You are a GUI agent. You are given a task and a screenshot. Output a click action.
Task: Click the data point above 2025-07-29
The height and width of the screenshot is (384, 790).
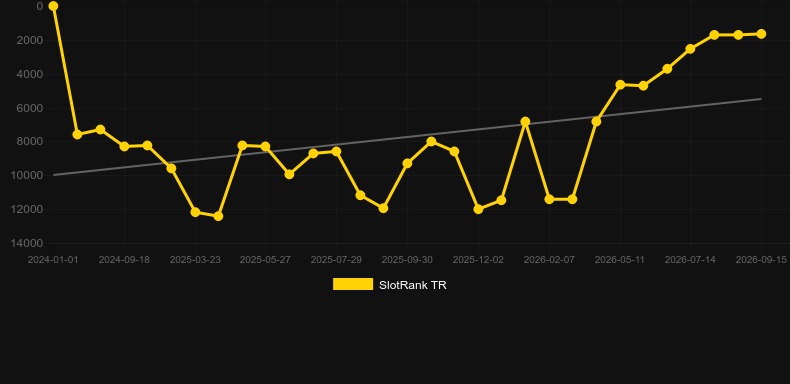[x=336, y=151]
